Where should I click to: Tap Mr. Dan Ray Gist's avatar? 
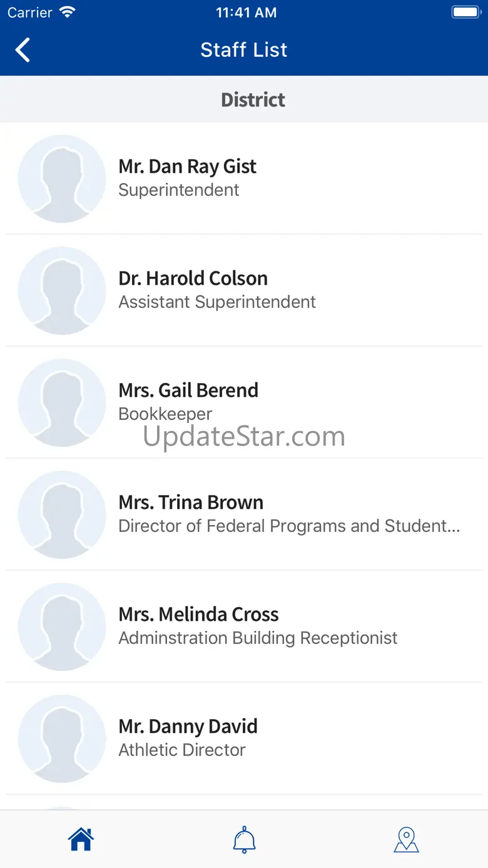coord(62,178)
